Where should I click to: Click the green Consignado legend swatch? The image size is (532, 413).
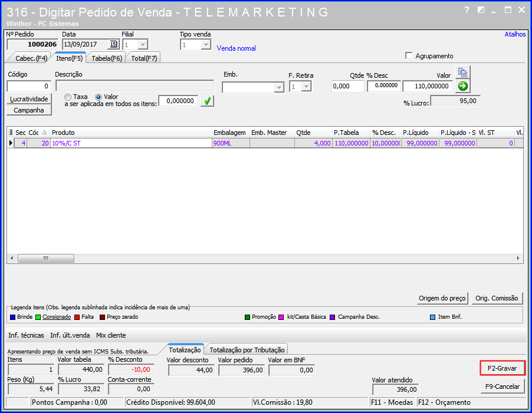point(38,317)
